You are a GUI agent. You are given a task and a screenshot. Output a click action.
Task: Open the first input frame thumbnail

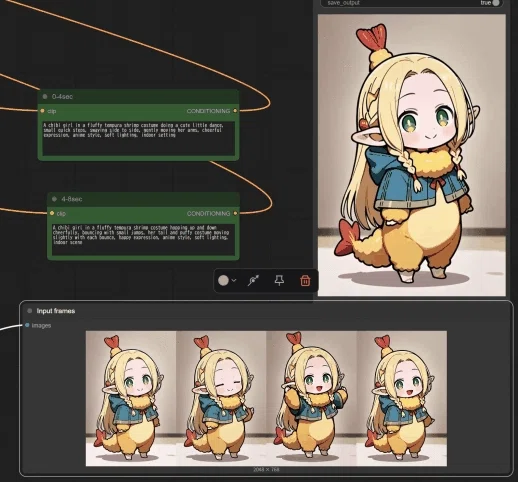point(131,398)
